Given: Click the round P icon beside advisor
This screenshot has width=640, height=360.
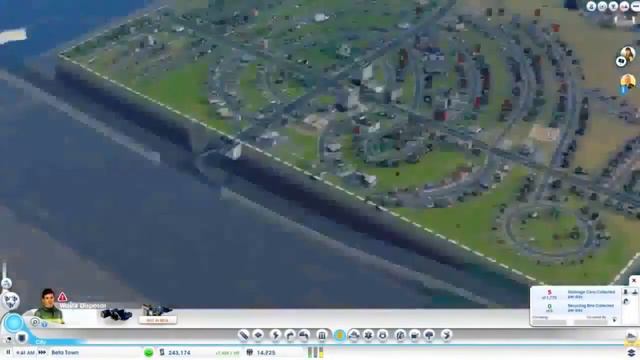Looking at the screenshot, I should pos(35,322).
